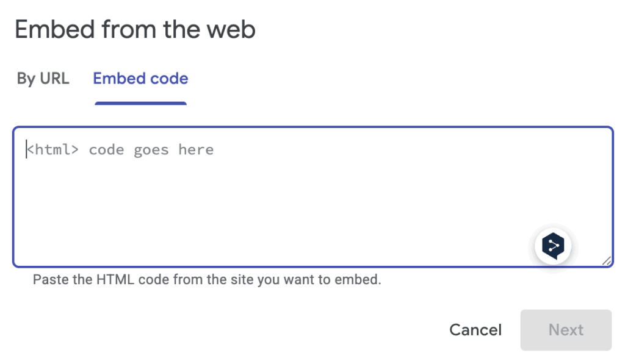The width and height of the screenshot is (625, 364).
Task: Click the DeepL translator icon in textarea
Action: 553,246
